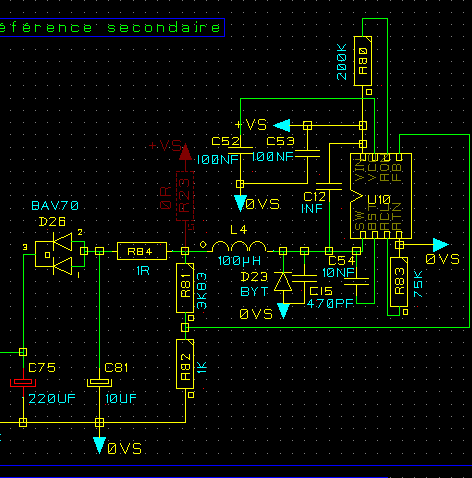Click the 1R value under R84
The image size is (472, 478).
(143, 271)
